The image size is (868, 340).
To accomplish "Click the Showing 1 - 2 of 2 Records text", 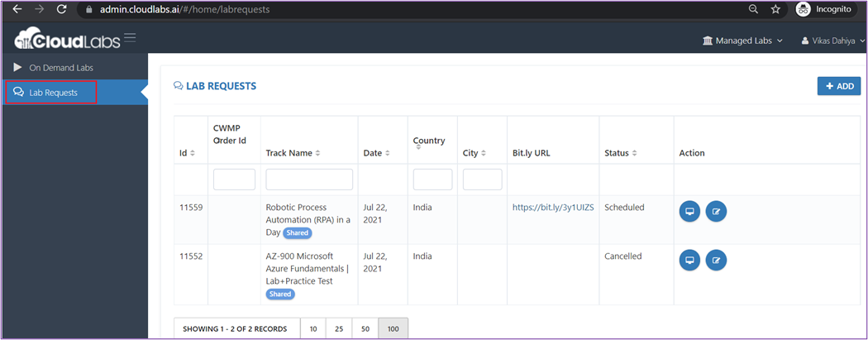I will pyautogui.click(x=235, y=329).
